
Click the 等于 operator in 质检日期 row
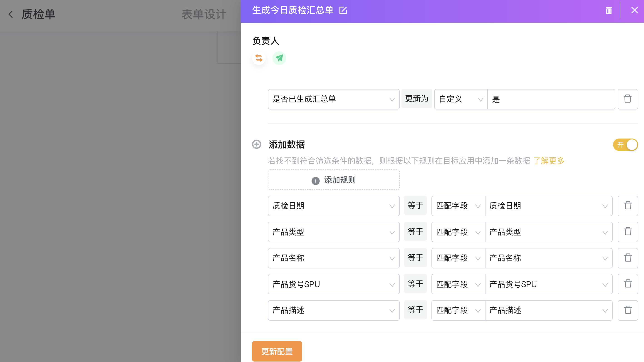pyautogui.click(x=416, y=205)
